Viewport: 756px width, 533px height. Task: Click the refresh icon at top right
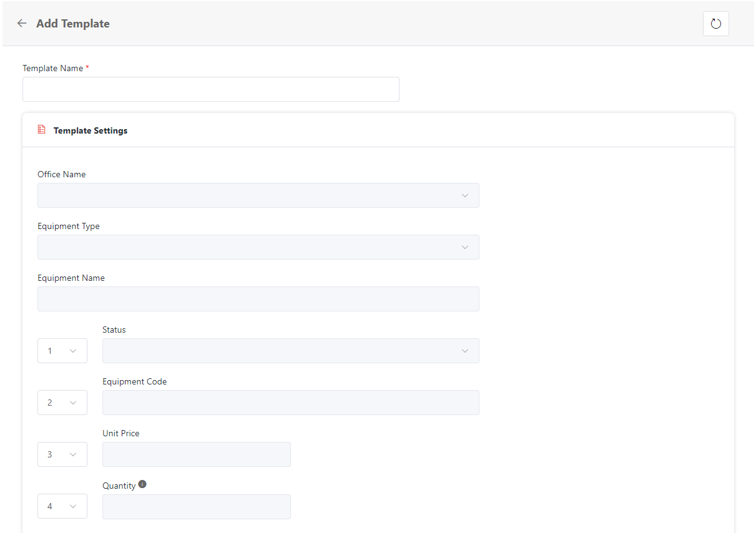coord(715,23)
